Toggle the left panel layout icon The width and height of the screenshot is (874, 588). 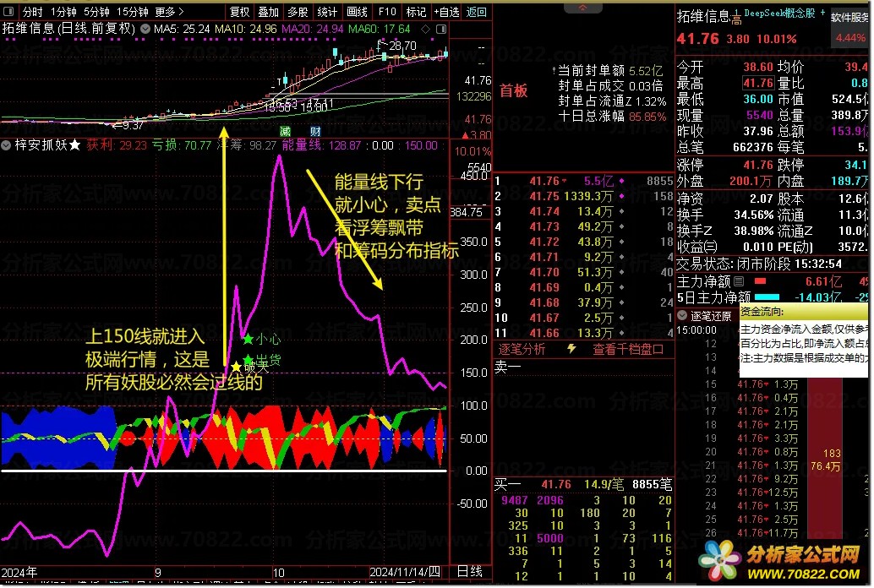(9, 11)
